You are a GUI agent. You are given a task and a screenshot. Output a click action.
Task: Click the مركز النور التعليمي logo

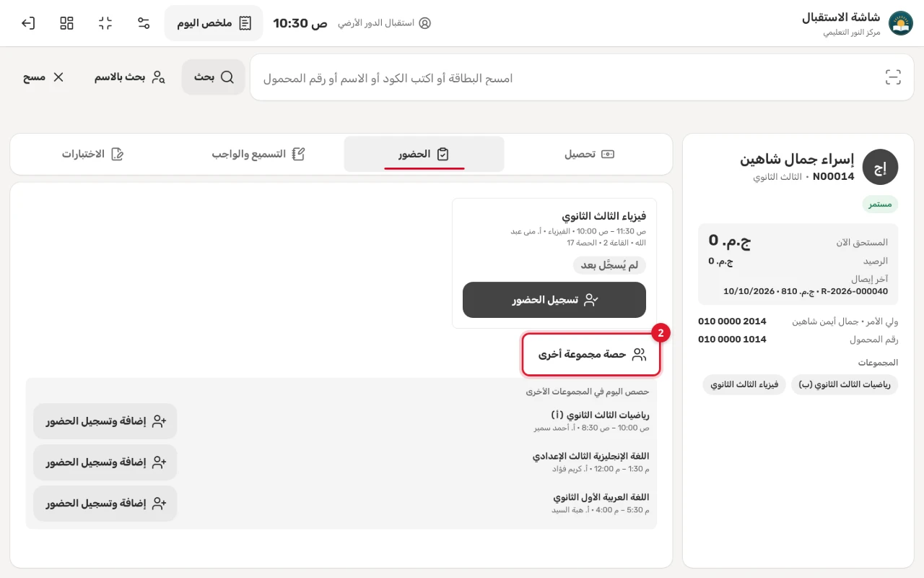(x=900, y=23)
